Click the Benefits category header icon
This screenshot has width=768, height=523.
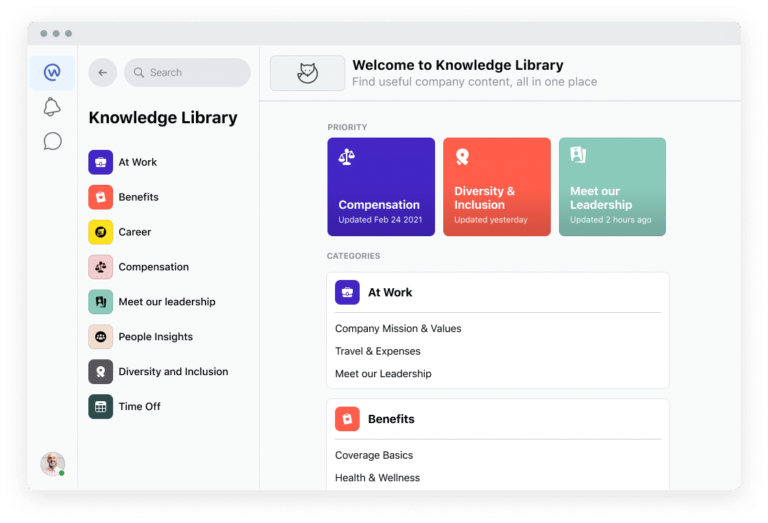347,419
